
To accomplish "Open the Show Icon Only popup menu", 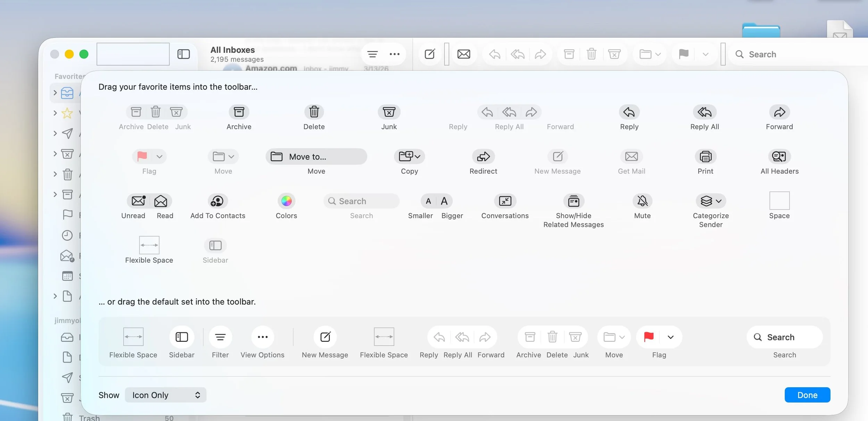I will (x=166, y=395).
